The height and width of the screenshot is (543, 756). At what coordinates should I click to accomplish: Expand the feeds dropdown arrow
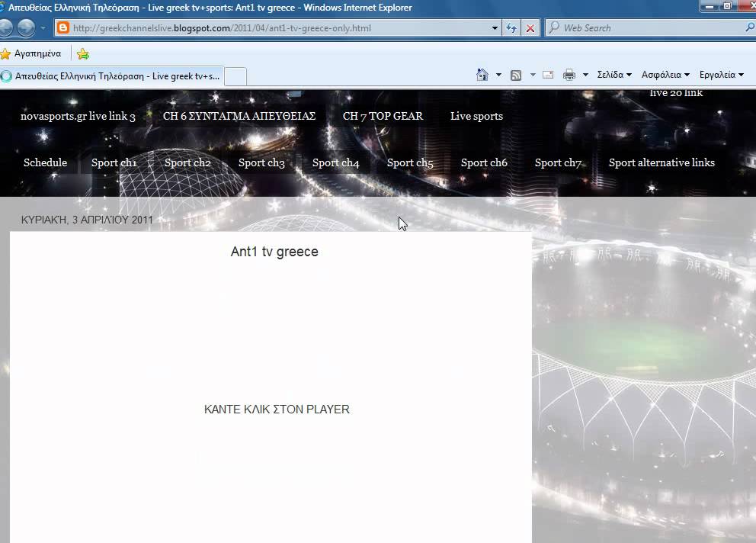(533, 75)
